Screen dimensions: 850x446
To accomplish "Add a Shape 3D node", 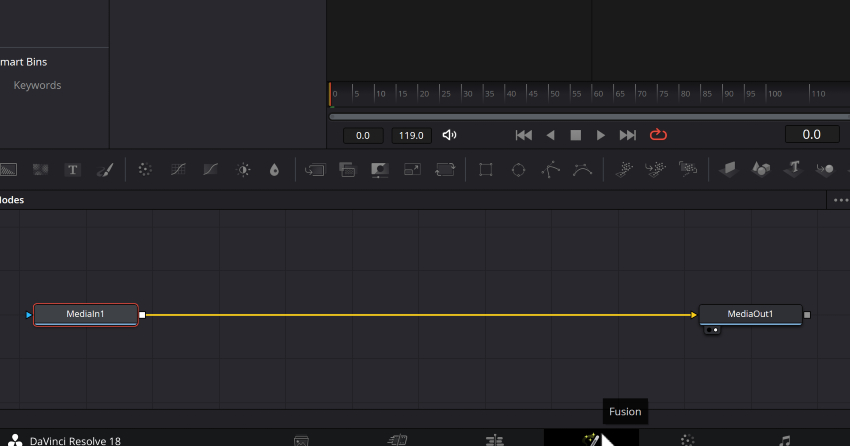I will tap(761, 170).
